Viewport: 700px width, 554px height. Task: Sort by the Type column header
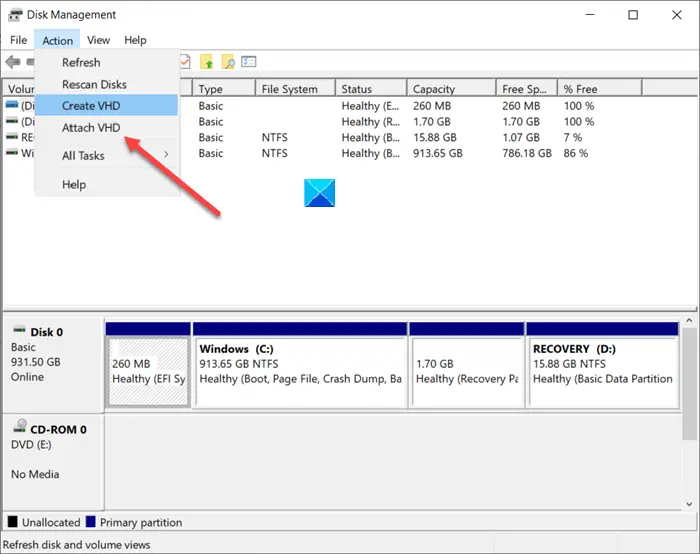[224, 89]
